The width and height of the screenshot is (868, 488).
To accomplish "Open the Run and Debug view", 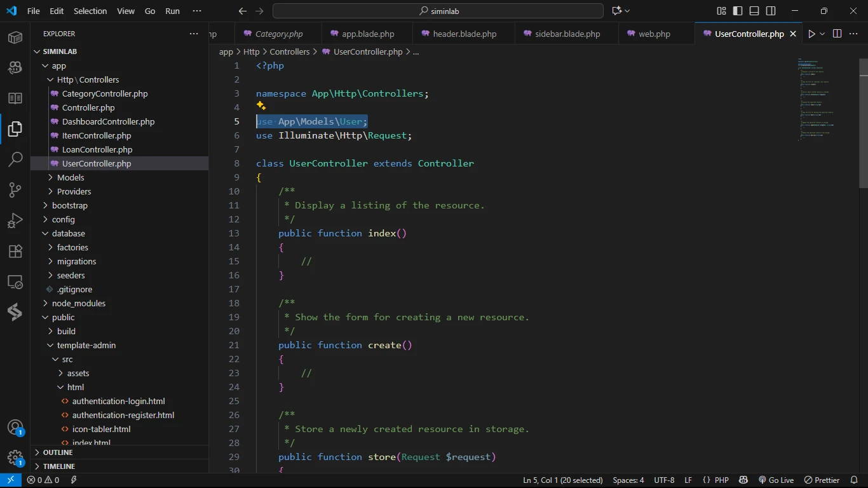I will (x=15, y=220).
